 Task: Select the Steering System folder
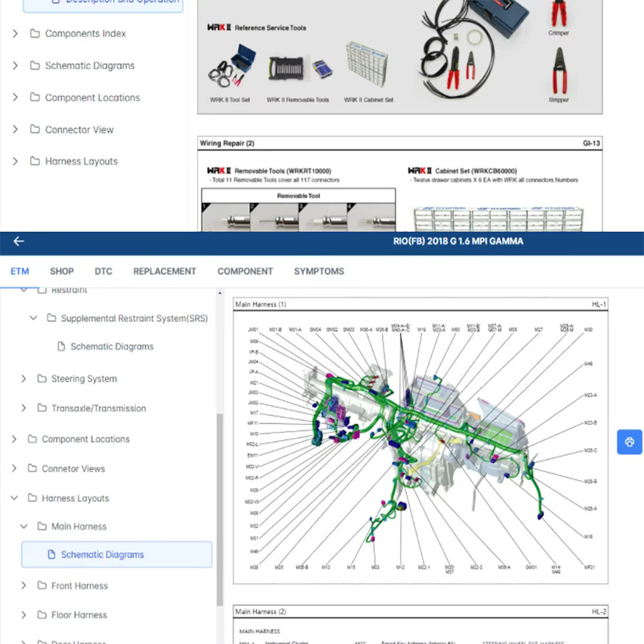pyautogui.click(x=77, y=379)
